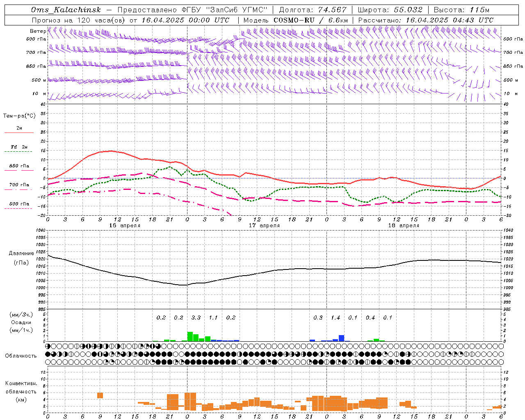Click the computed time 16.04.2025 04:43 UTC
The height and width of the screenshot is (420, 525).
click(x=450, y=20)
